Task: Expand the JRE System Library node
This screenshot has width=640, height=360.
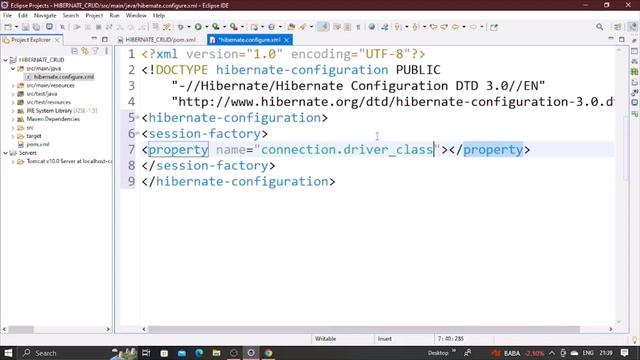Action: [13, 111]
